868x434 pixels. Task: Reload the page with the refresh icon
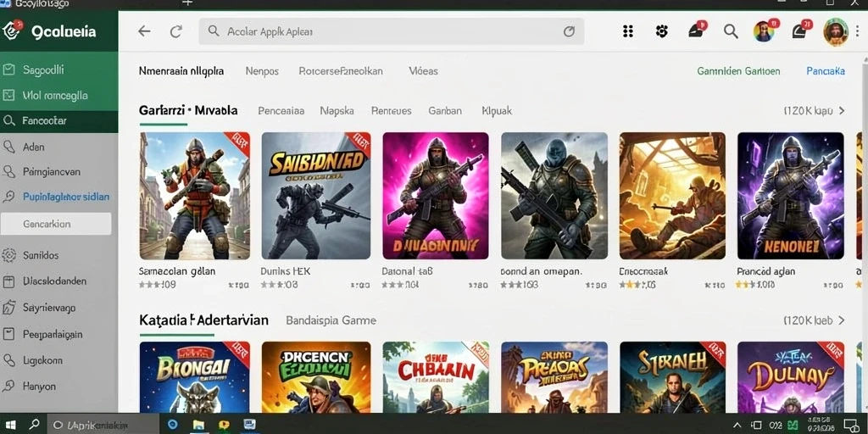(176, 31)
